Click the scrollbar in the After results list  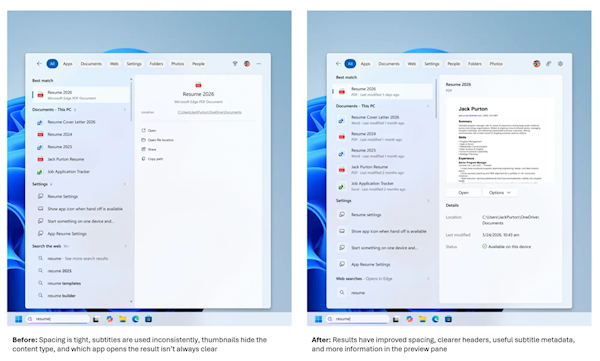435,99
